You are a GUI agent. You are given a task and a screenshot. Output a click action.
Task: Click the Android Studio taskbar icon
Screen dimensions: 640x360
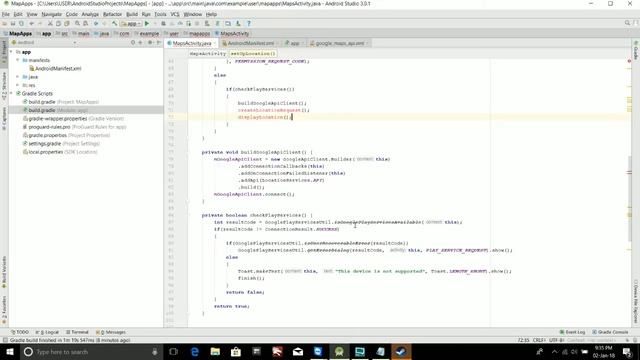point(339,352)
